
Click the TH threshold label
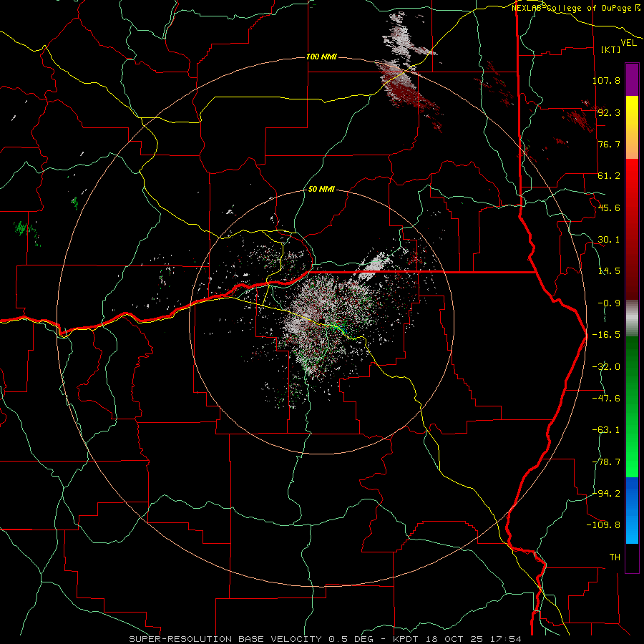pyautogui.click(x=615, y=557)
